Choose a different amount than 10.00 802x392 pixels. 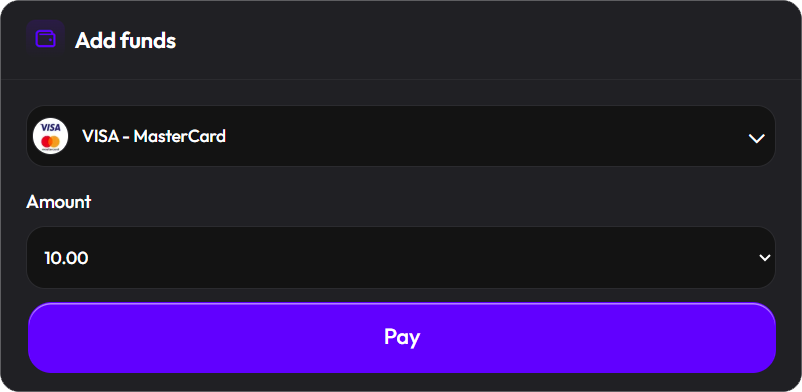401,257
